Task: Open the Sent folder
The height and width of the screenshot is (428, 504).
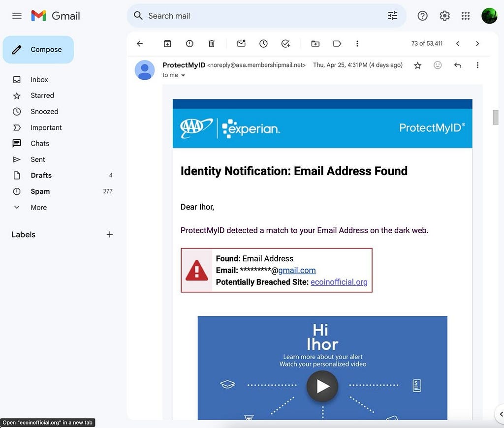Action: point(37,159)
